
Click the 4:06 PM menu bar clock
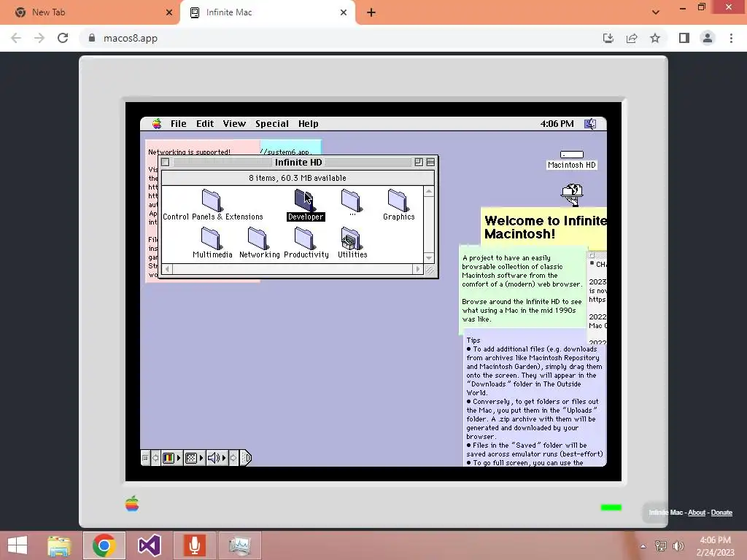557,124
